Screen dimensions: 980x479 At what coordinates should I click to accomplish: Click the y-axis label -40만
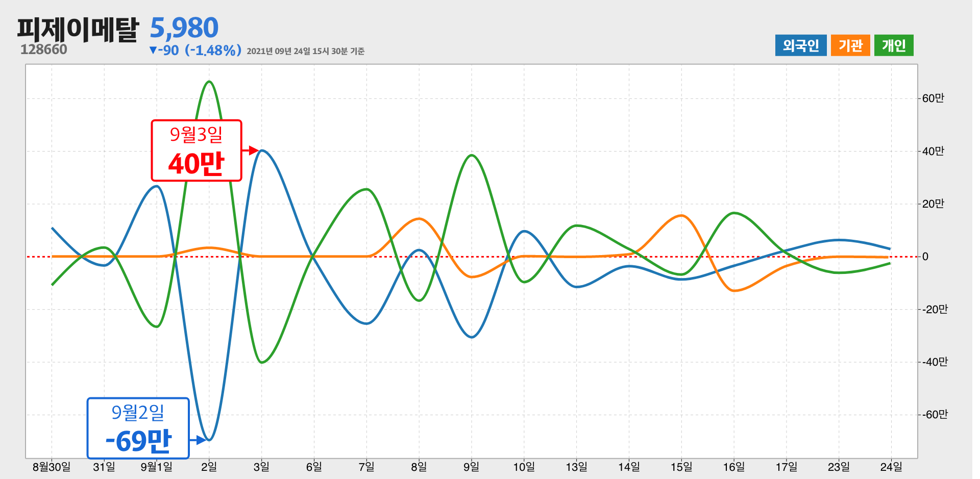tap(935, 362)
